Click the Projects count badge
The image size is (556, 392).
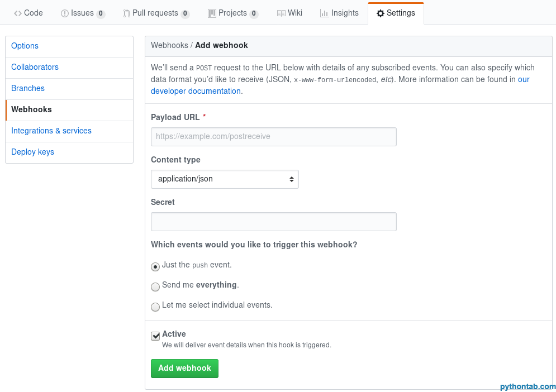254,13
